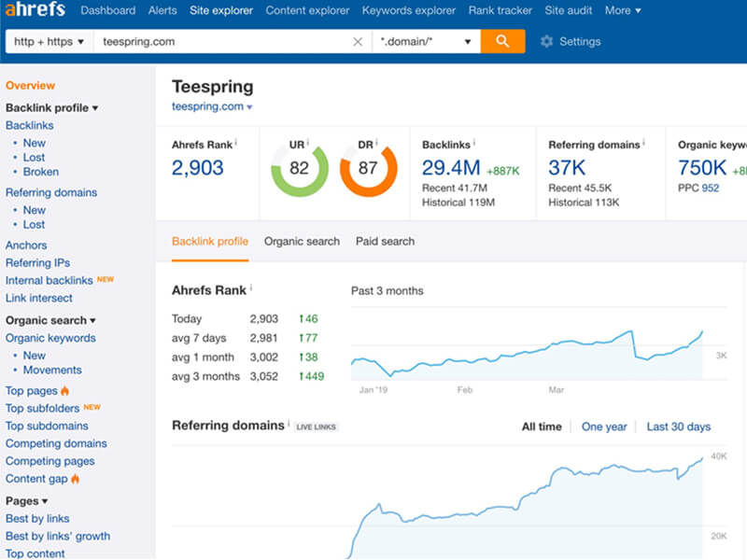Viewport: 747px width, 560px height.
Task: Click the info icon beside the Ahrefs Rank card title
Action: click(236, 143)
